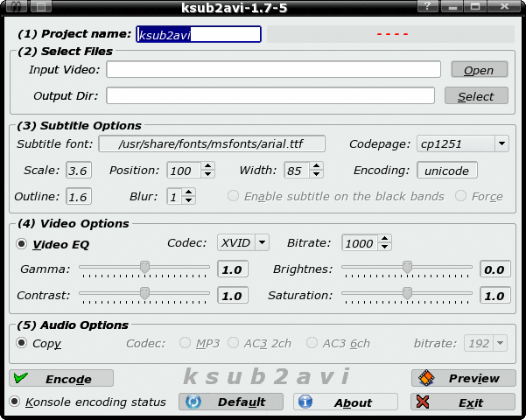The width and height of the screenshot is (526, 420).
Task: Click the Brightnes 0.0 value box
Action: tap(494, 269)
